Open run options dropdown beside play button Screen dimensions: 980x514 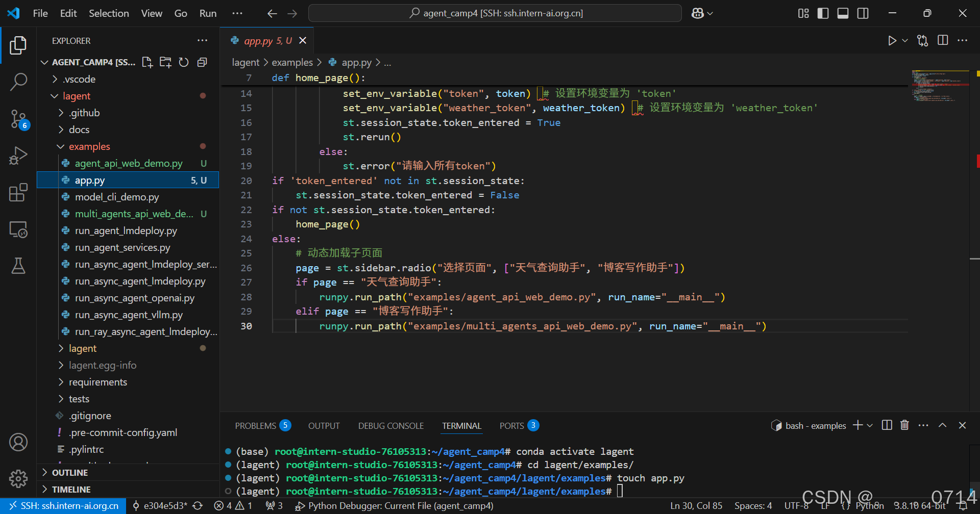905,41
